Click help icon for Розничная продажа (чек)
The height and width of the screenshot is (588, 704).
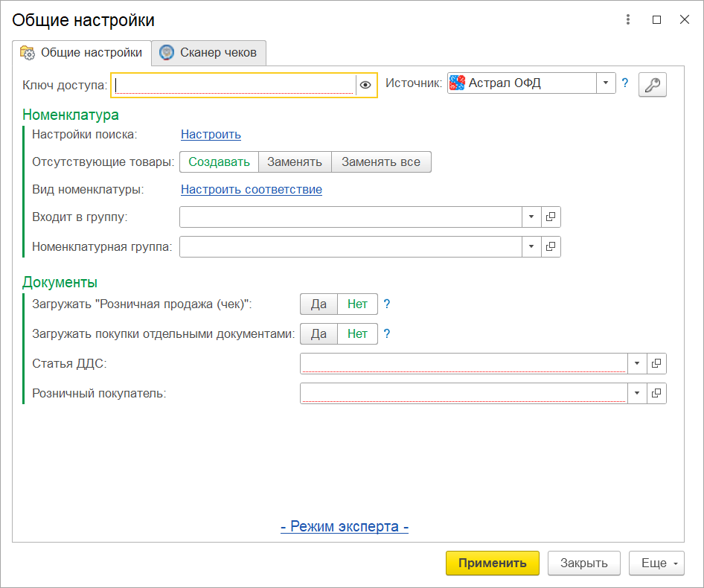pyautogui.click(x=387, y=304)
